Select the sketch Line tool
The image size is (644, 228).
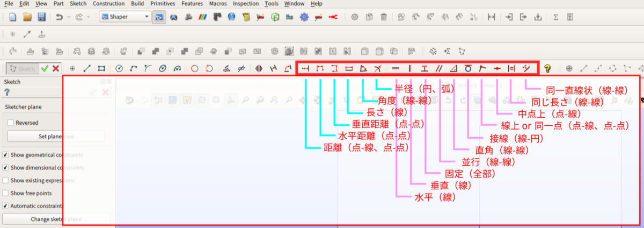(x=87, y=68)
